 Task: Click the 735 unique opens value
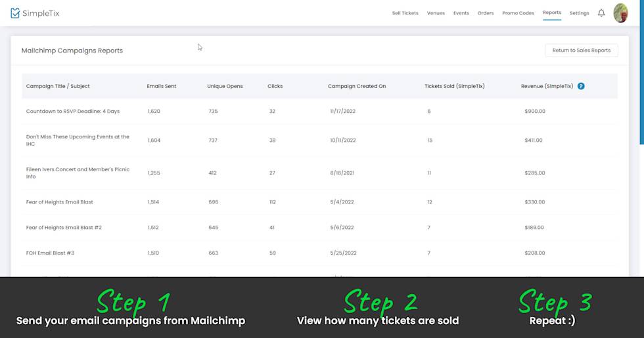click(213, 111)
